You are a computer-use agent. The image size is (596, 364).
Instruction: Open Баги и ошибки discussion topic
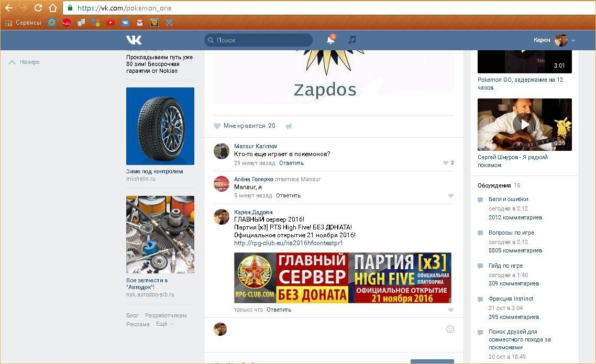tap(508, 199)
